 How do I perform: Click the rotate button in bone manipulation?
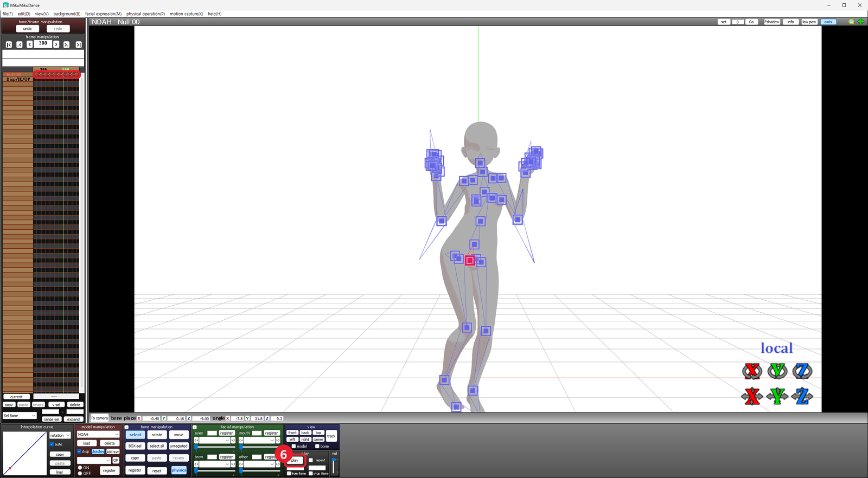pyautogui.click(x=157, y=435)
